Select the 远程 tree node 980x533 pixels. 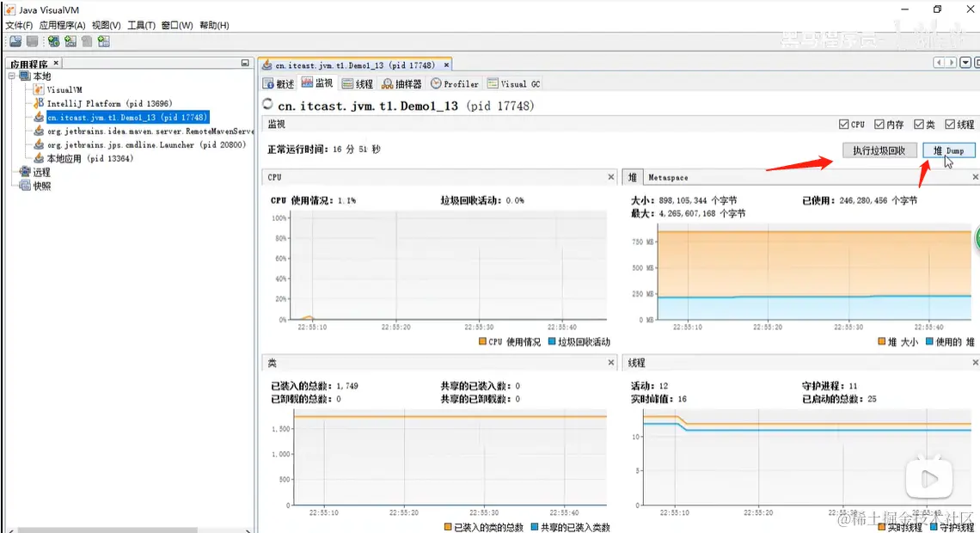(x=42, y=173)
